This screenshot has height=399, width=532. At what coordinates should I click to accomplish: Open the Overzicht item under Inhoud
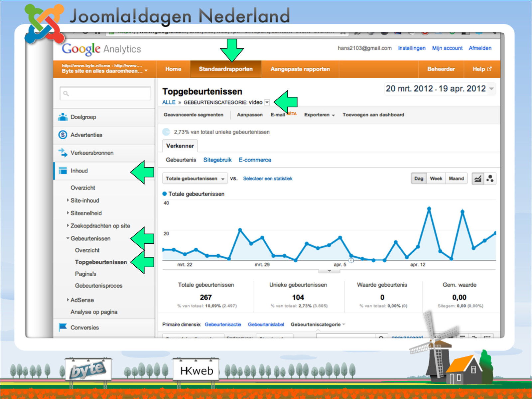click(83, 188)
